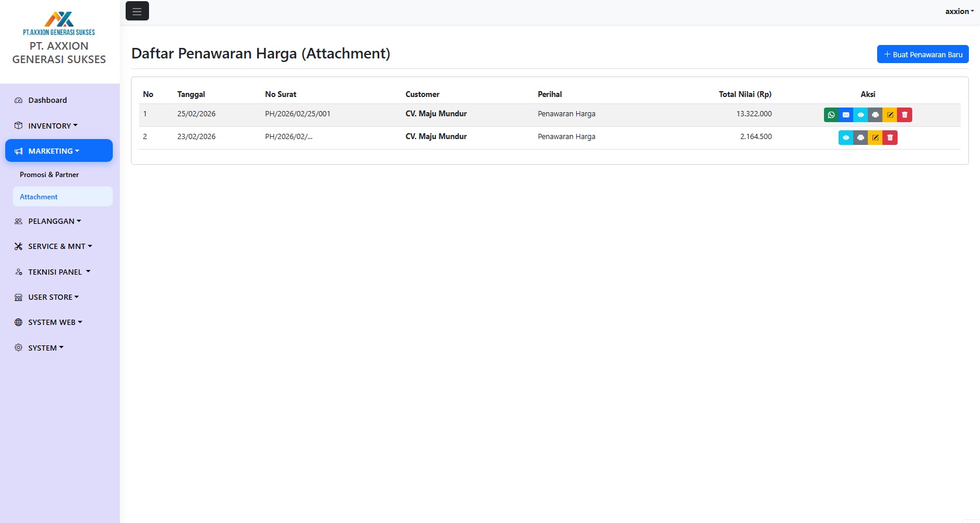Click the truncated letter number PH/2026/02/...
The height and width of the screenshot is (523, 980).
click(x=289, y=137)
